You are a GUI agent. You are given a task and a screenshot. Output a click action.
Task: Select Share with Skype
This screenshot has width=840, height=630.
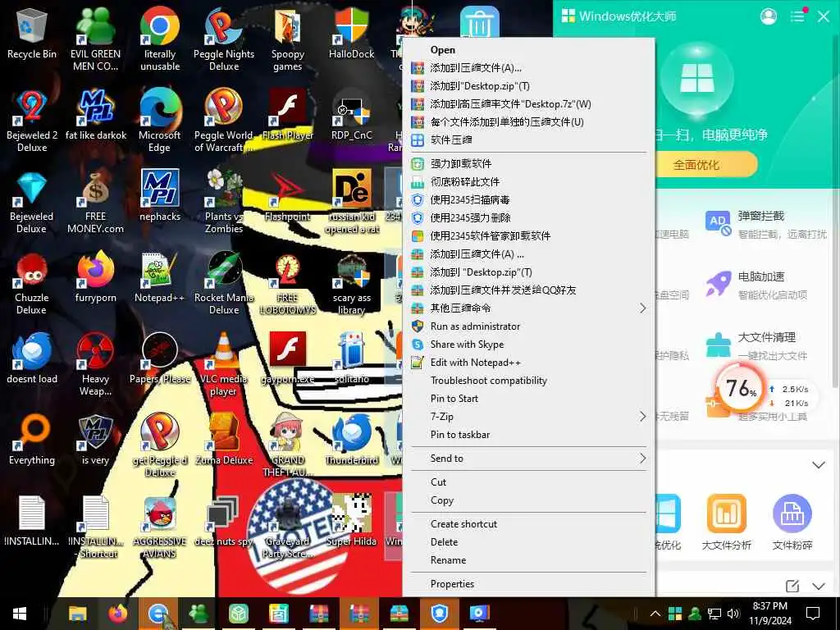(529, 345)
